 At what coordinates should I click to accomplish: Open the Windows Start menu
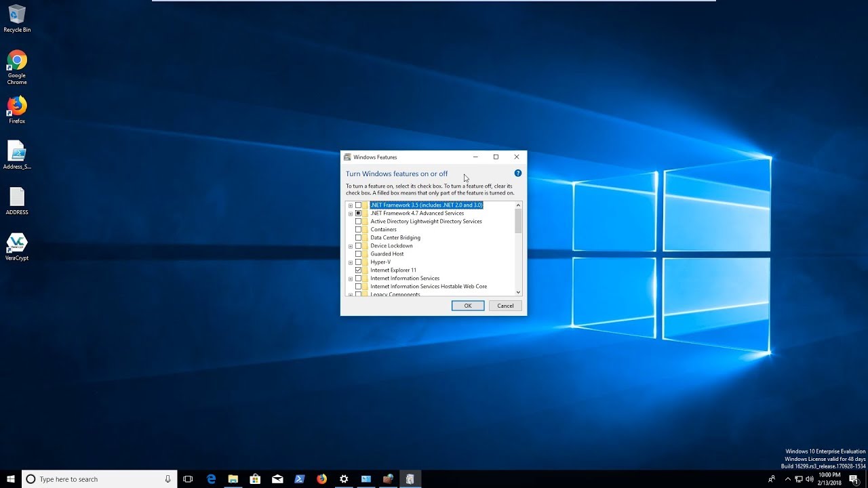coord(11,479)
